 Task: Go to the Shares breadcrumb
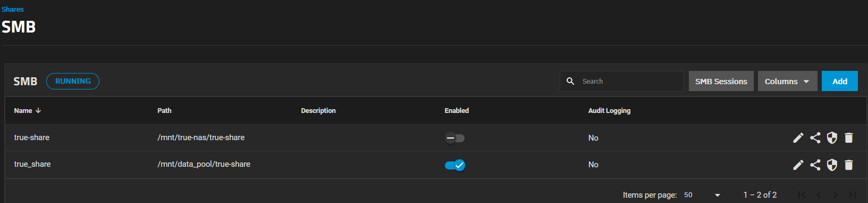13,9
